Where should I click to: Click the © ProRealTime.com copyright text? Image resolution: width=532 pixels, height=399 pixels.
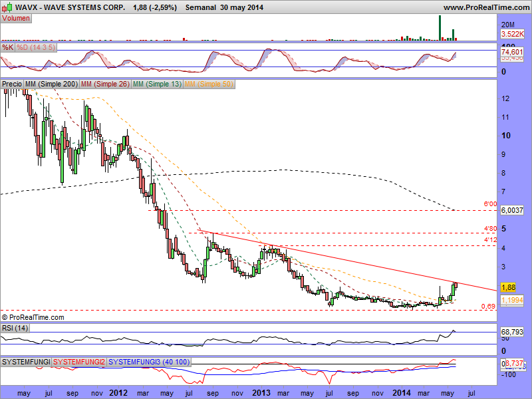click(33, 318)
